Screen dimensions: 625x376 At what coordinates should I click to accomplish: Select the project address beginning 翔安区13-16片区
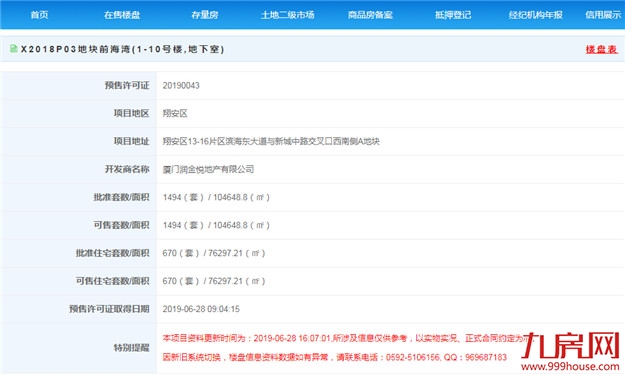pos(271,142)
